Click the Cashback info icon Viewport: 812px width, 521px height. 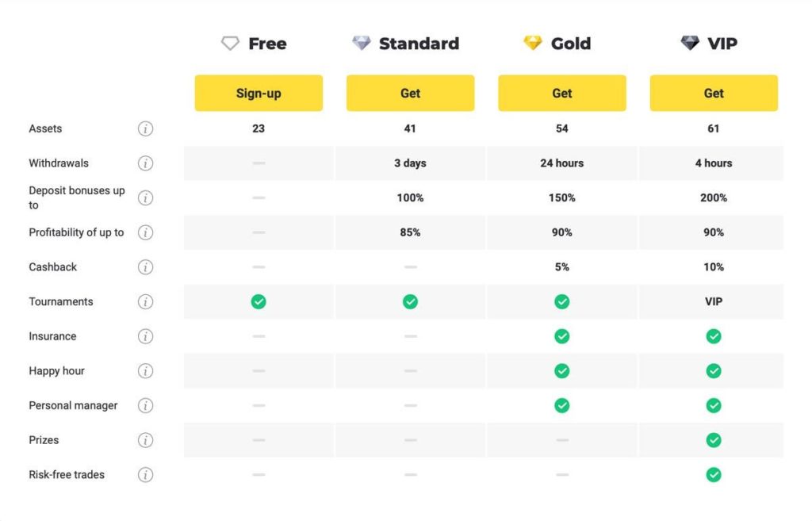[x=146, y=267]
